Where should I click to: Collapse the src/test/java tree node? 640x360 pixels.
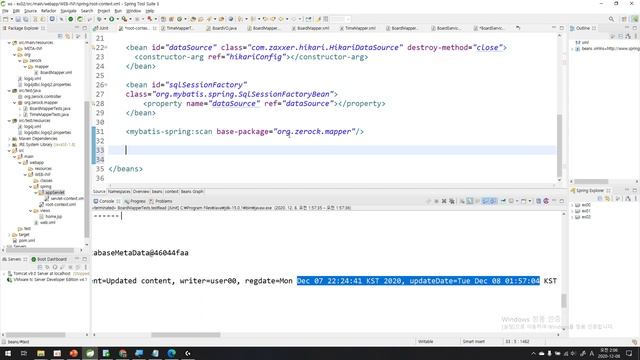9,91
